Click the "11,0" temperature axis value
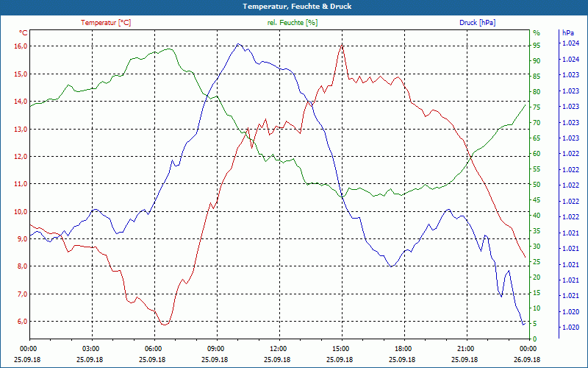 pos(21,184)
